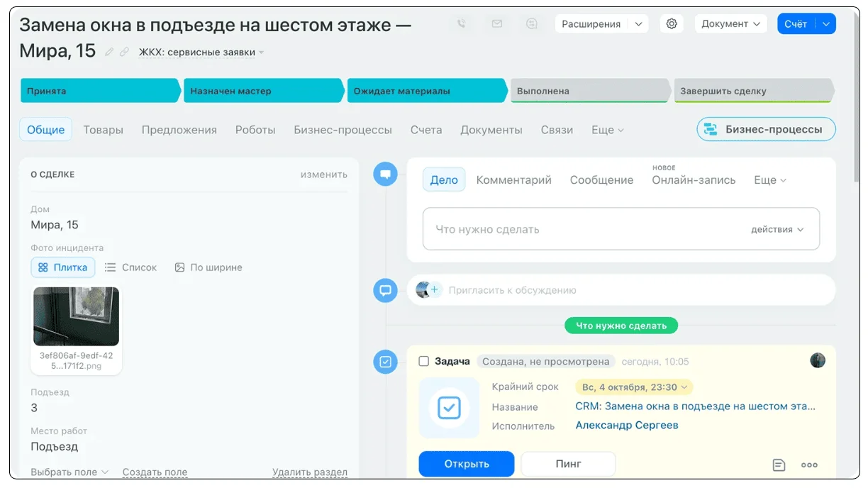Click the task checkmark timeline icon
This screenshot has width=868, height=488.
[x=385, y=362]
